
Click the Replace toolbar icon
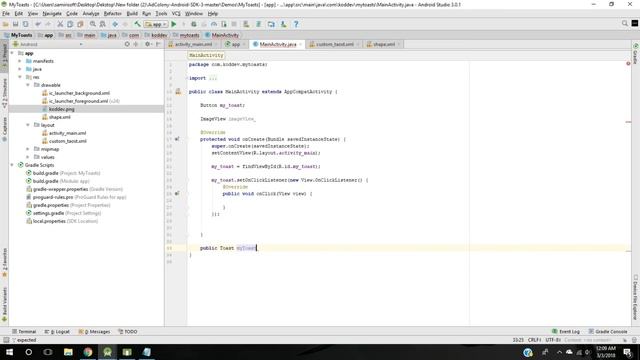[x=103, y=24]
